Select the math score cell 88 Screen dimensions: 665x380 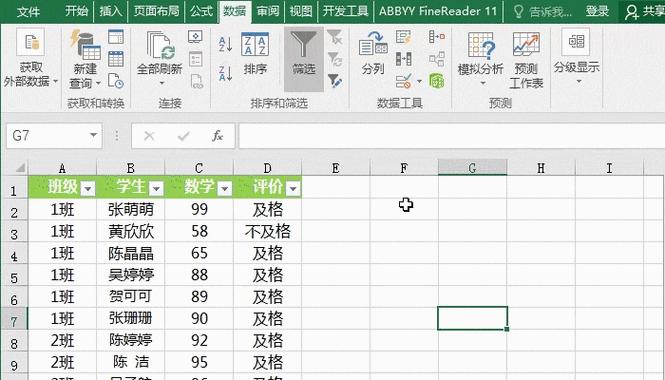(199, 275)
